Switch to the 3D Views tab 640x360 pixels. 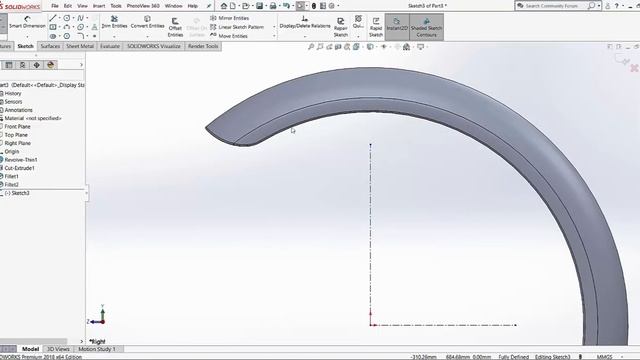click(x=58, y=349)
